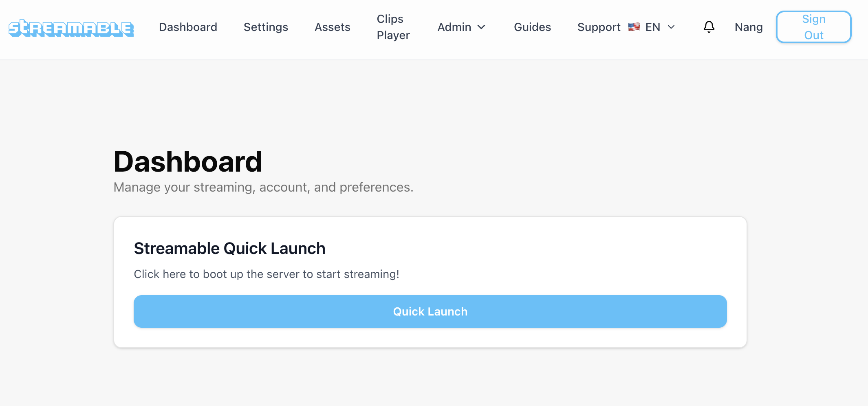The width and height of the screenshot is (868, 406).
Task: Click the streaming preferences subtitle text
Action: tap(263, 187)
